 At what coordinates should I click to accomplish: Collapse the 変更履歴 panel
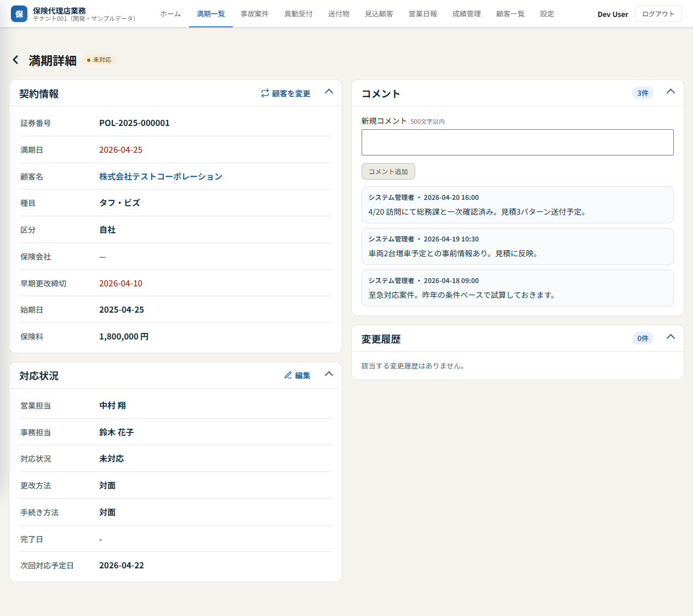[671, 337]
